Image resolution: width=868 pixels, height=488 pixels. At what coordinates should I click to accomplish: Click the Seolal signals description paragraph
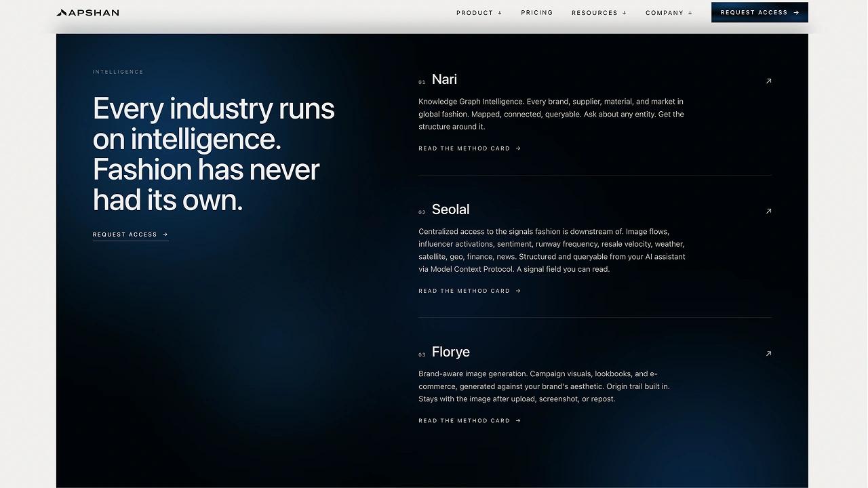tap(552, 250)
